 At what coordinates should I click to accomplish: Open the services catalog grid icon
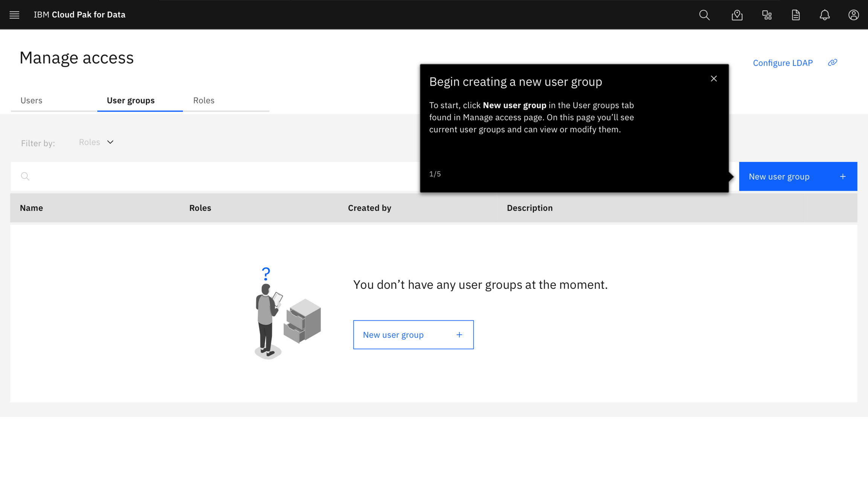coord(767,15)
